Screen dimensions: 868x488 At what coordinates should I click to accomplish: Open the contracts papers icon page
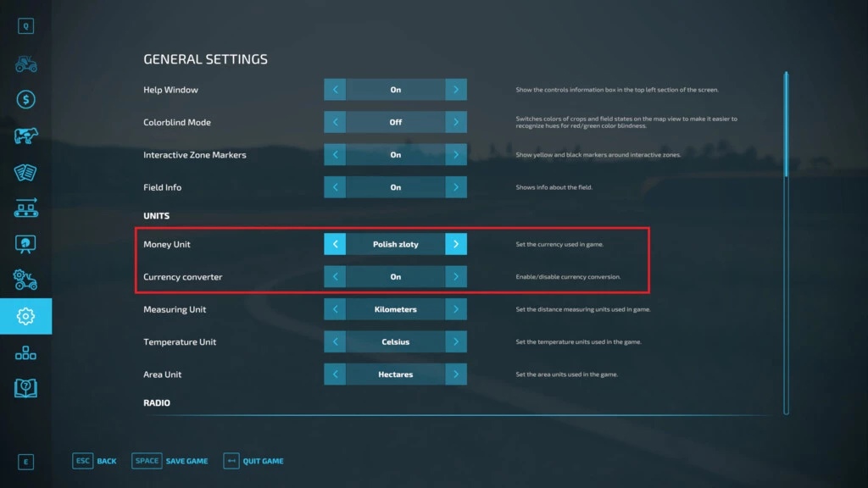(x=25, y=172)
